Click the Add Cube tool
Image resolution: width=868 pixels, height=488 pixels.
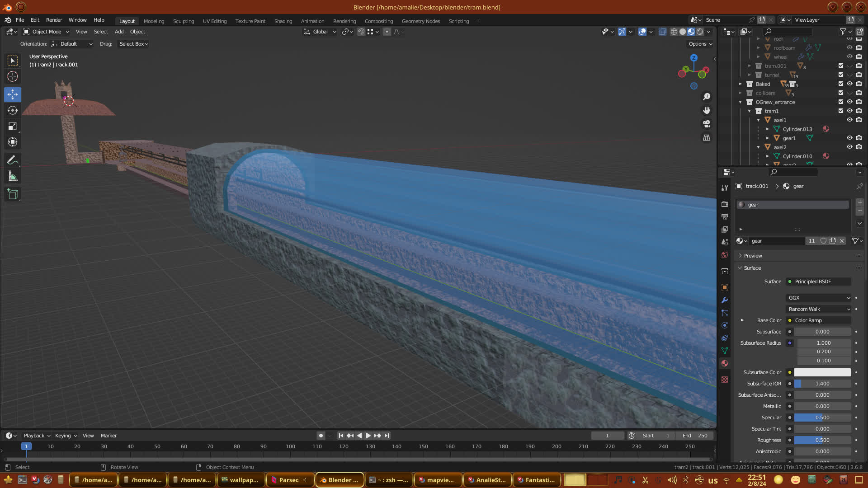(13, 194)
